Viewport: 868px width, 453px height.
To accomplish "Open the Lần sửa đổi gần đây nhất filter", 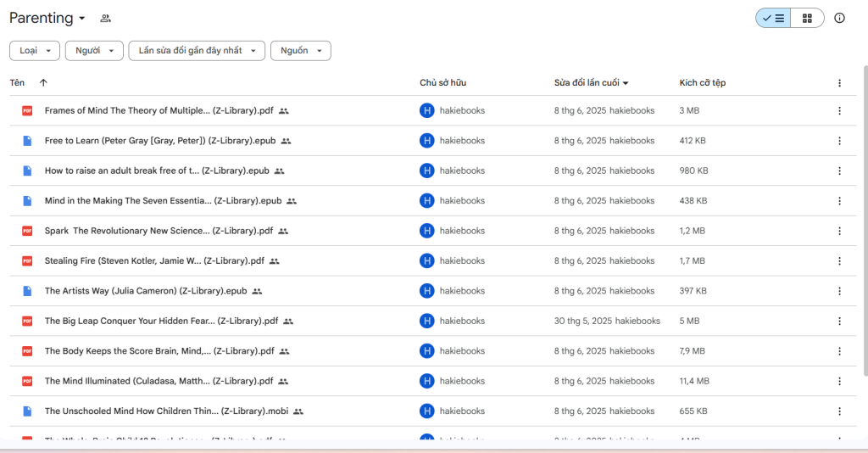I will coord(197,50).
